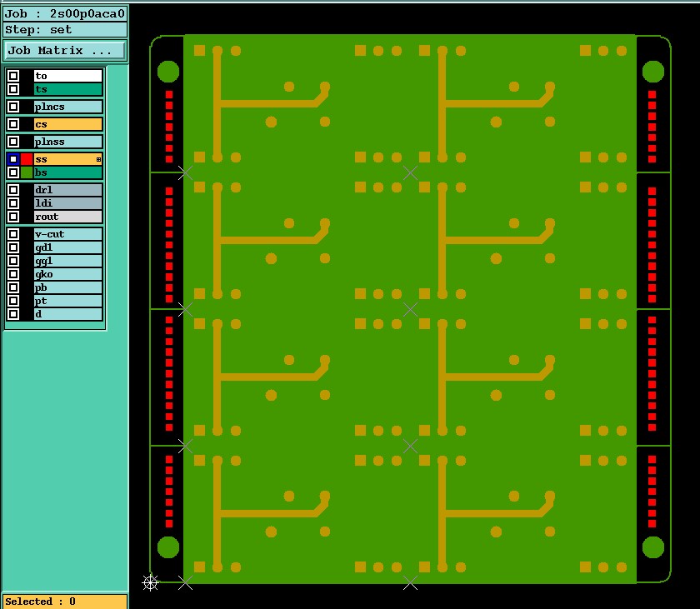
Task: Select the 'ss' layer name
Action: 67,159
